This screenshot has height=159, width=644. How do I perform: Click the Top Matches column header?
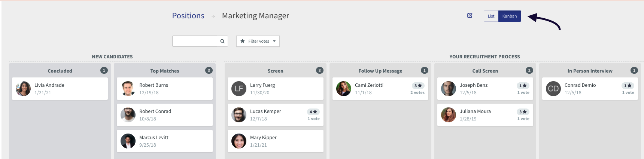pyautogui.click(x=165, y=71)
